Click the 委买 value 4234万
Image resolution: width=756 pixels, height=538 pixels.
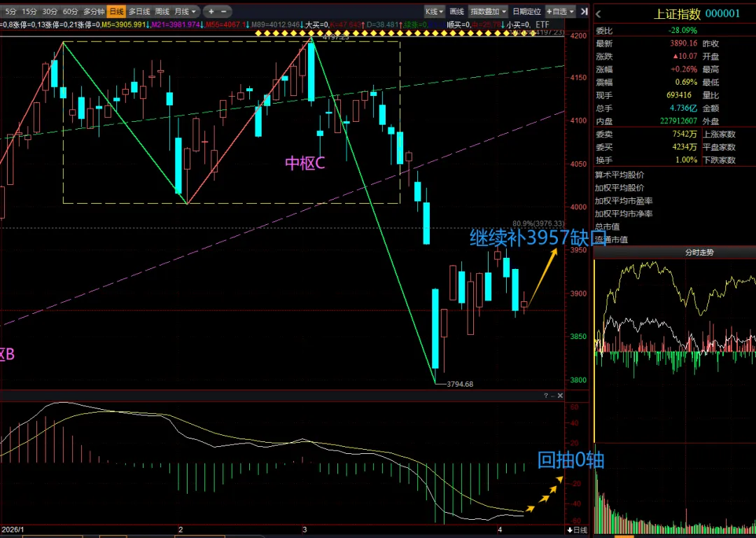(685, 147)
